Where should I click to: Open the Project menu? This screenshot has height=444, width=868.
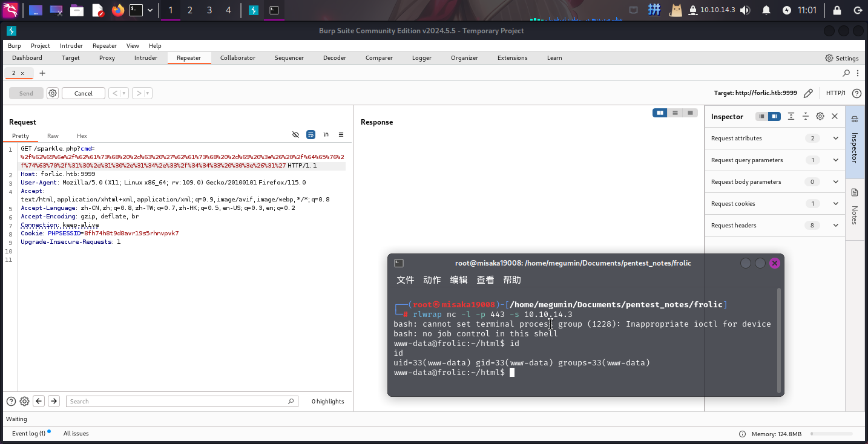click(x=41, y=45)
